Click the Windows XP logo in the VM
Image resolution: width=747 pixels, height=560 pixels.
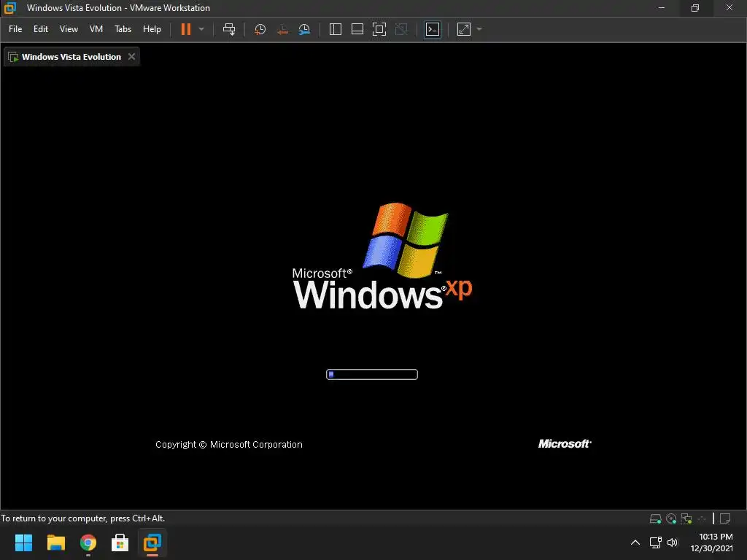pos(382,256)
